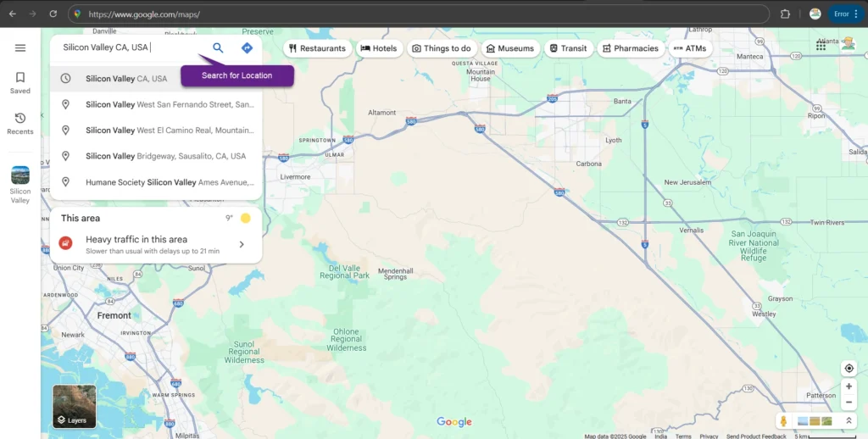Click the search box with Silicon Valley text
The image size is (868, 439).
[130, 47]
